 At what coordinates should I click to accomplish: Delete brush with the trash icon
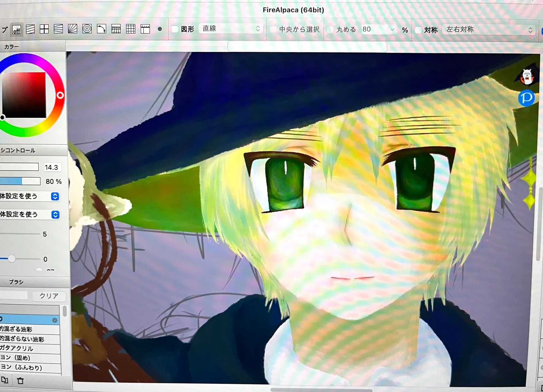pyautogui.click(x=20, y=381)
